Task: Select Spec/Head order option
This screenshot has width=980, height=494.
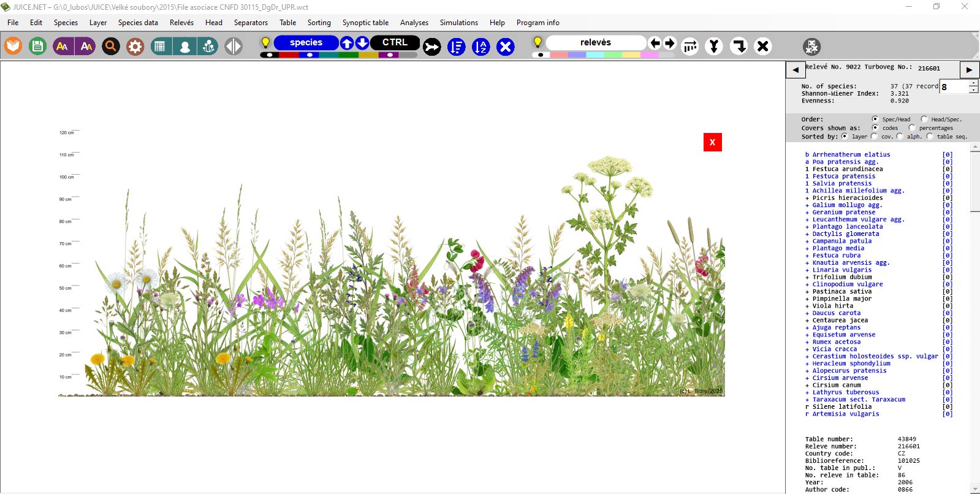Action: pos(875,119)
